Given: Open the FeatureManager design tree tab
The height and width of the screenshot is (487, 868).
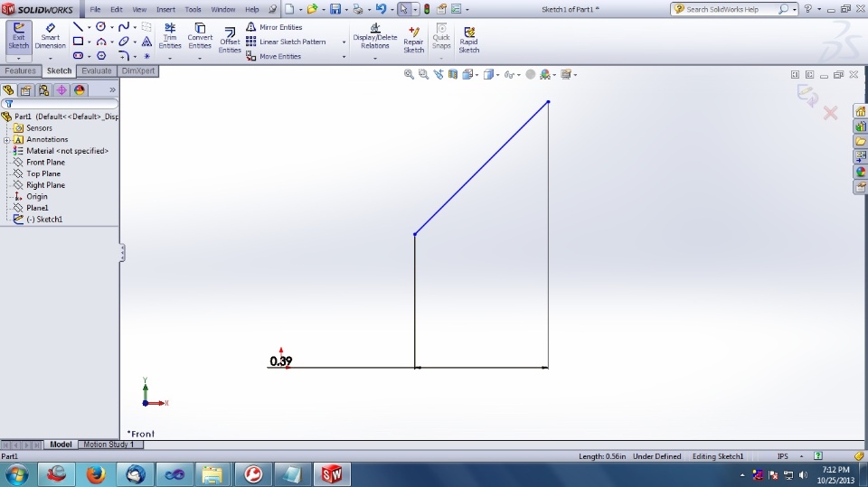Looking at the screenshot, I should [x=8, y=90].
